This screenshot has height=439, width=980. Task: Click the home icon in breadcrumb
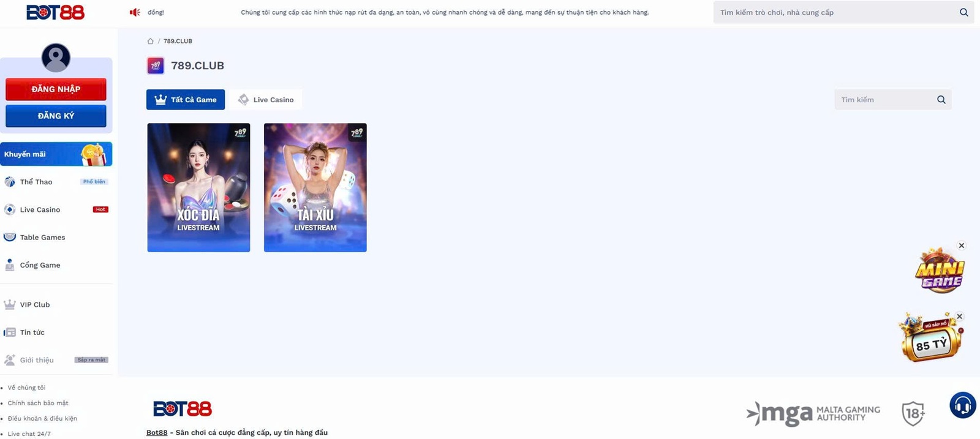tap(150, 41)
